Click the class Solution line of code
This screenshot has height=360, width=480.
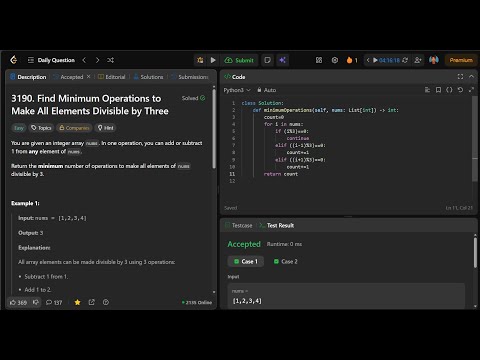(262, 103)
